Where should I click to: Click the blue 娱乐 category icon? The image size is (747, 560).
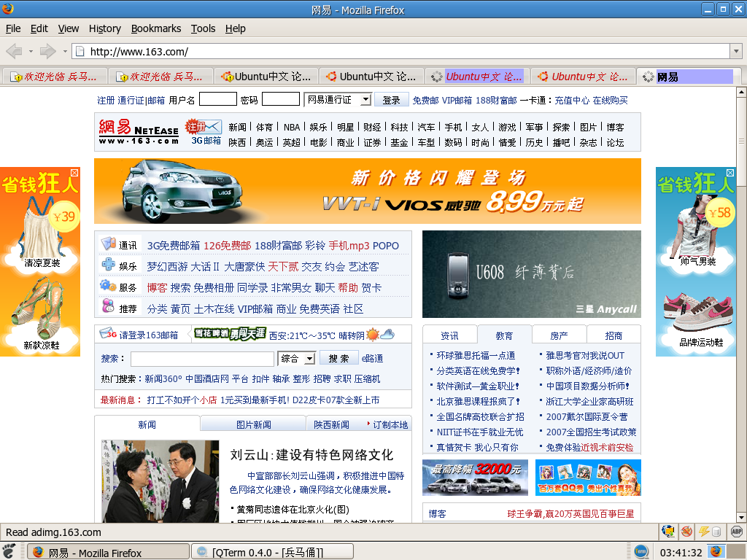[108, 264]
